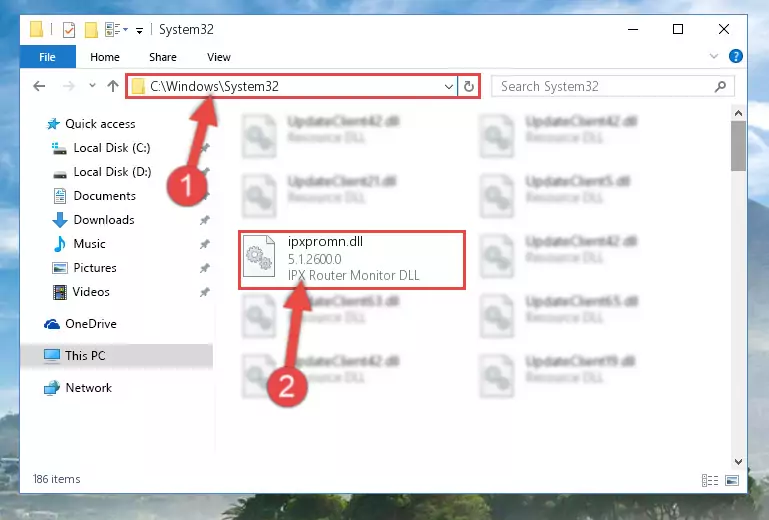Open Pictures in navigation pane
The width and height of the screenshot is (769, 520).
(x=95, y=268)
